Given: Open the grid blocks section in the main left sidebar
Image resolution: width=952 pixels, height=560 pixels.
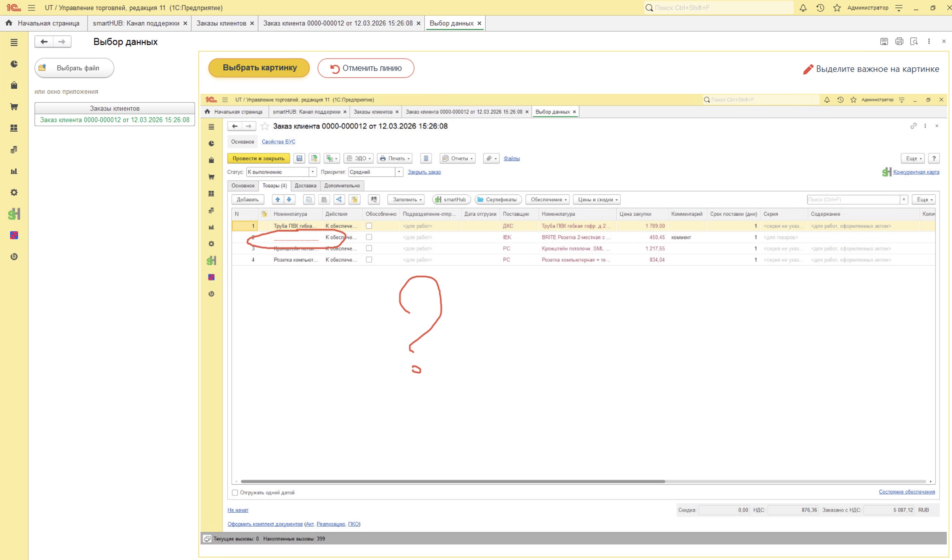Looking at the screenshot, I should (x=14, y=128).
